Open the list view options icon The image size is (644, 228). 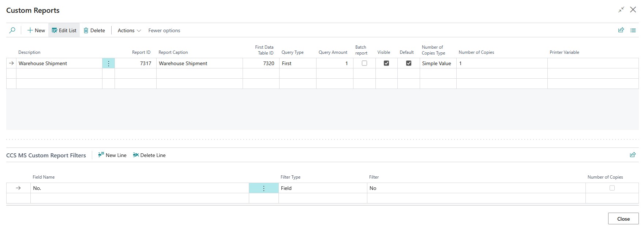pyautogui.click(x=633, y=30)
